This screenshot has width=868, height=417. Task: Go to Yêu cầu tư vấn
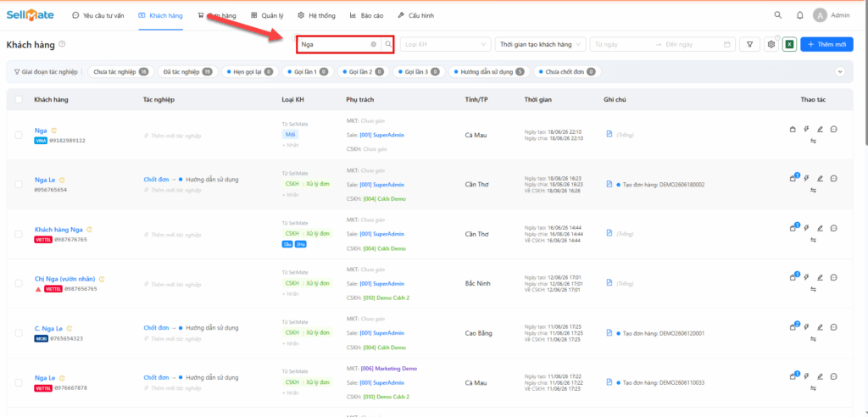pos(98,15)
